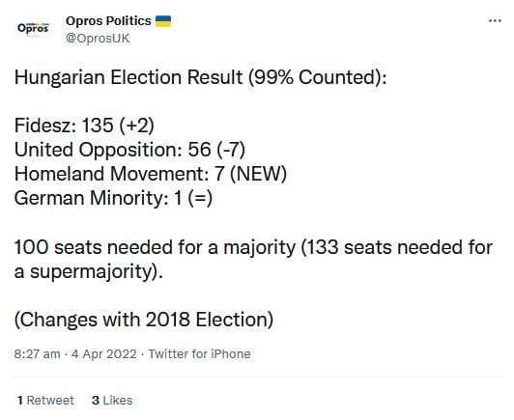View the 3 Likes list
514x420 pixels.
[112, 401]
